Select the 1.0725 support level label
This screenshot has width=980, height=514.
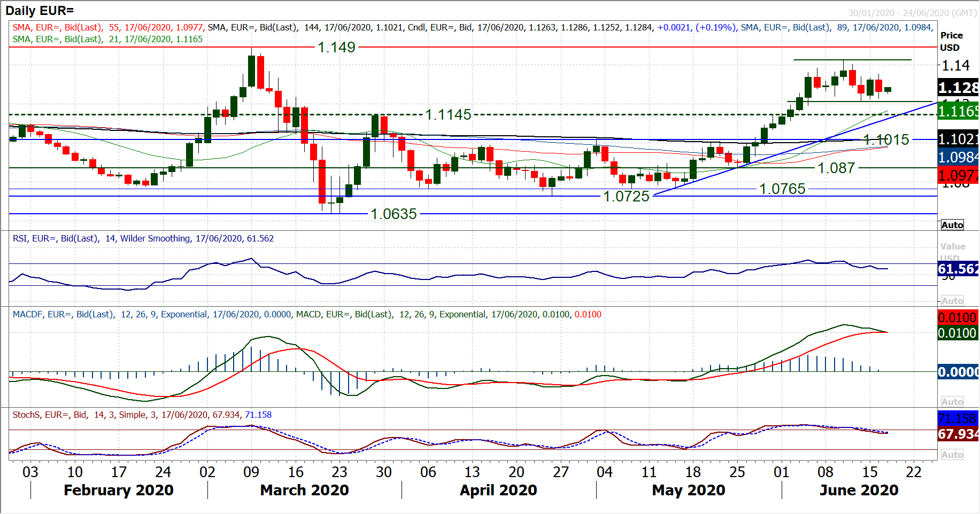[x=626, y=197]
